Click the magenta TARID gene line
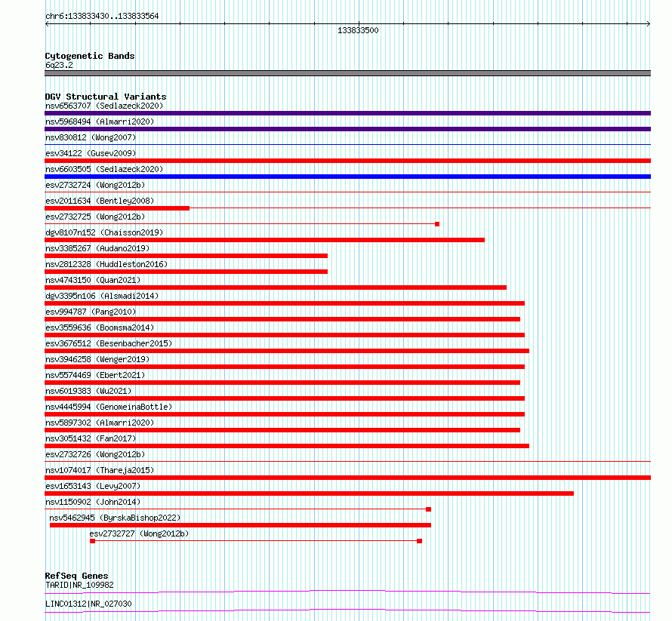 coord(347,592)
